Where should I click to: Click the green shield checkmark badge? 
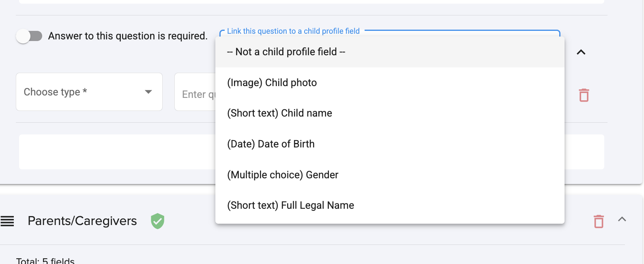[157, 221]
